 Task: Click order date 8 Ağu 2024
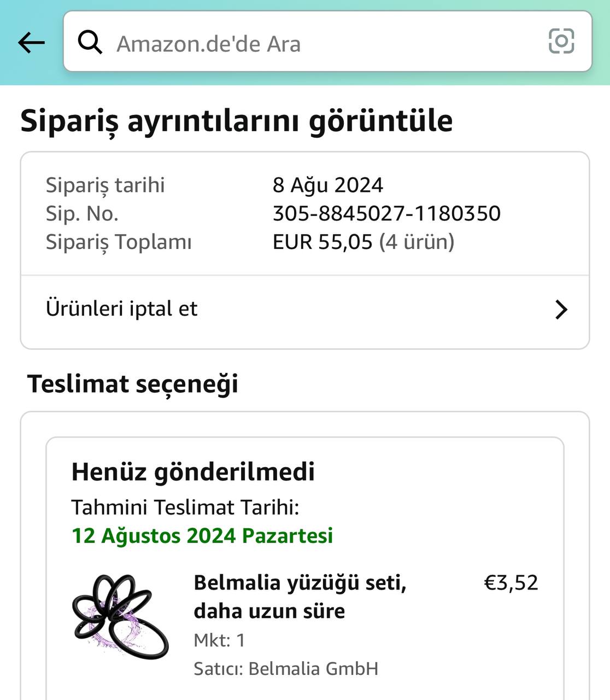point(328,185)
